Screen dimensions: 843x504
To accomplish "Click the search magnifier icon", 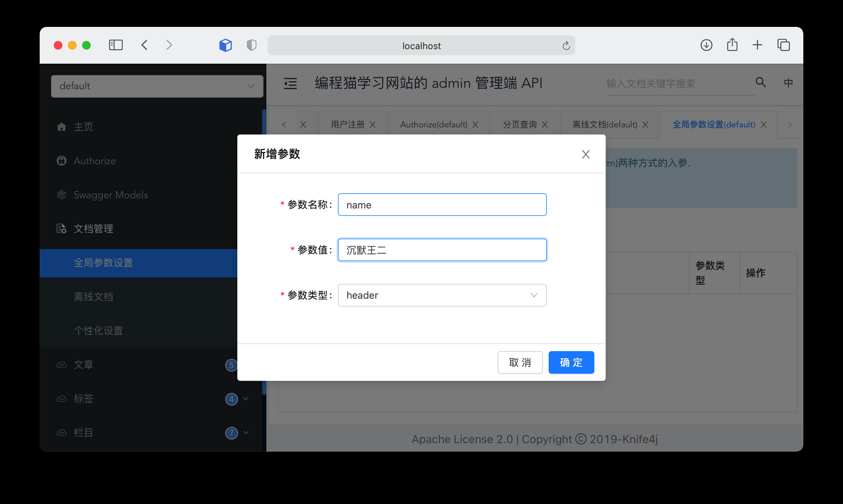I will (760, 82).
